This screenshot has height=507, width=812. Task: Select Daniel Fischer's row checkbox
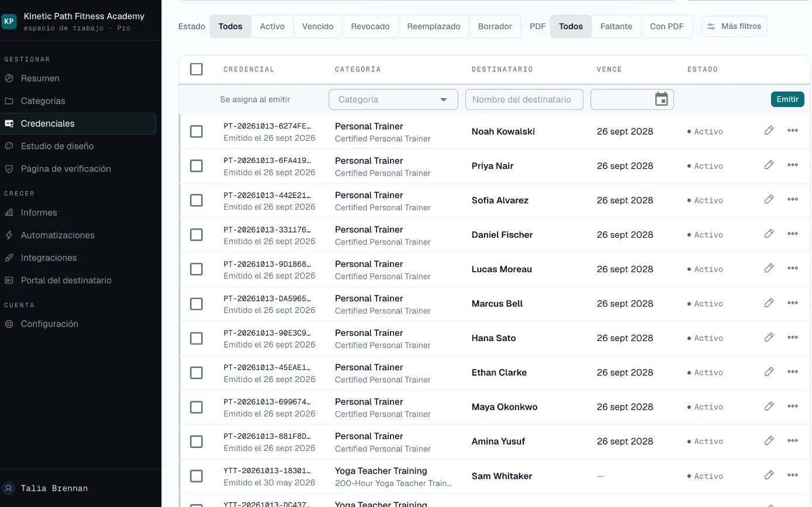tap(196, 235)
